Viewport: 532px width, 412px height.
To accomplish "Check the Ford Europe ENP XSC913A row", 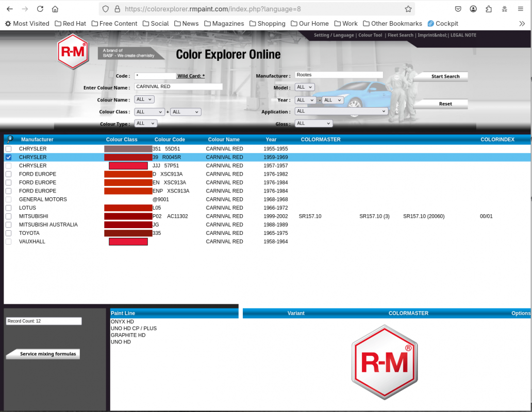I will (x=8, y=191).
